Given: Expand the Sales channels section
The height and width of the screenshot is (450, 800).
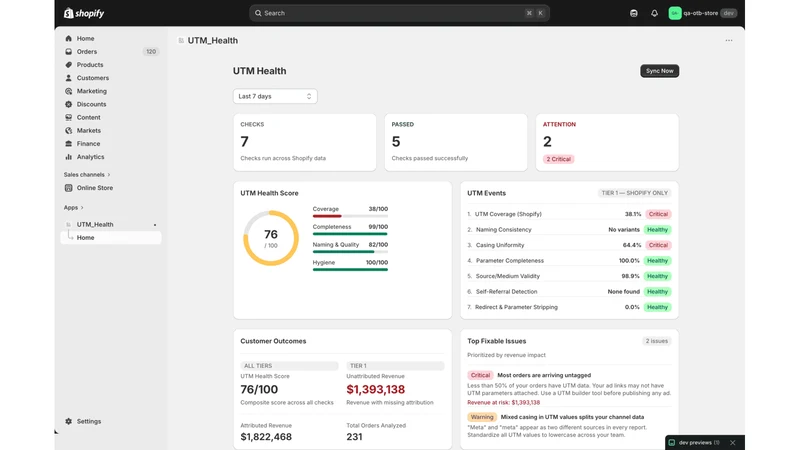Looking at the screenshot, I should click(87, 174).
